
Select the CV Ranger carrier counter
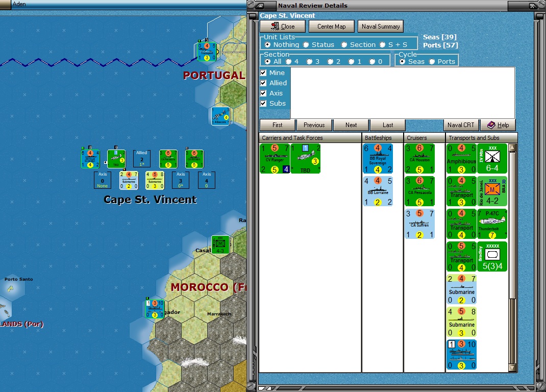(275, 159)
